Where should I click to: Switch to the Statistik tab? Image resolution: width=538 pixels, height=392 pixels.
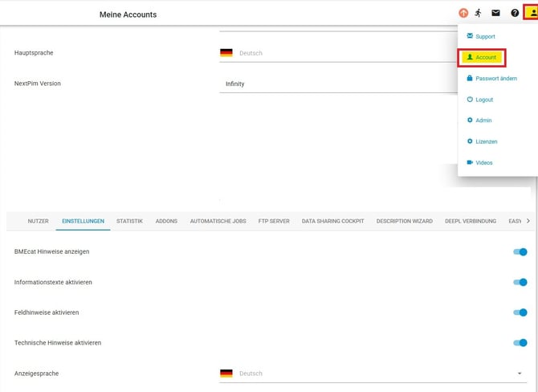(129, 221)
